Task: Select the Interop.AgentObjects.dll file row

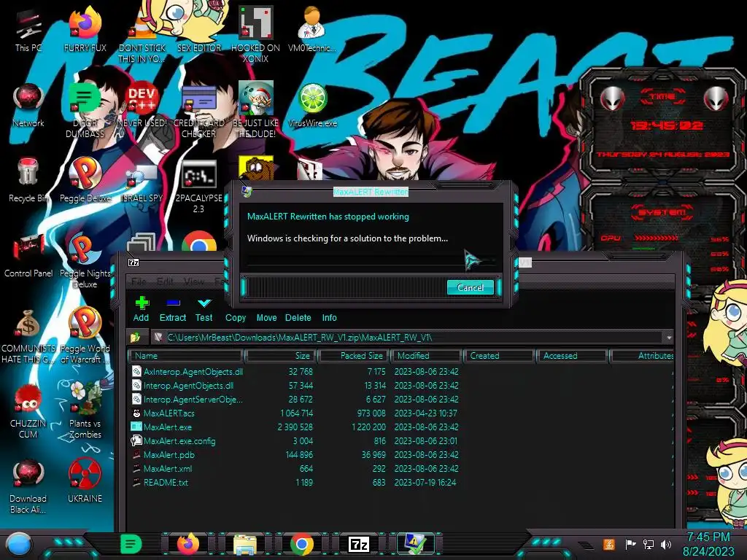Action: click(188, 385)
